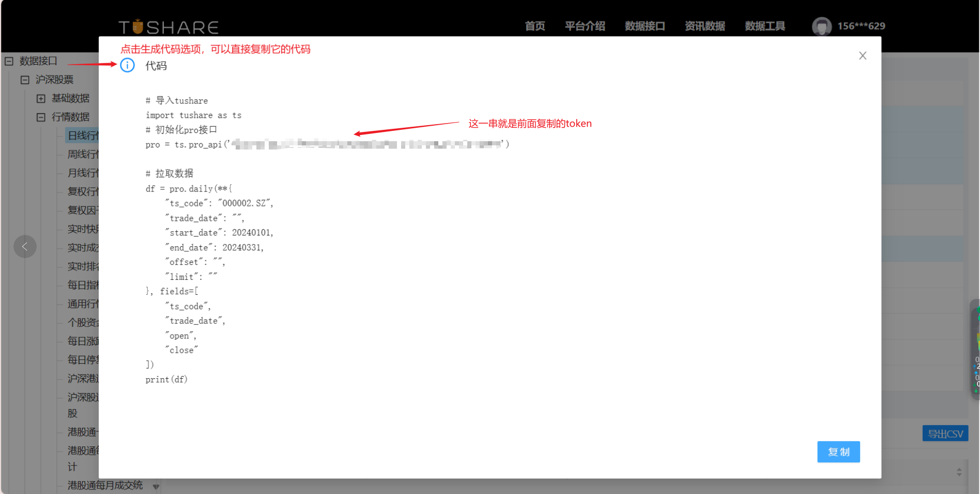
Task: Open the 首页 navigation menu item
Action: pos(535,26)
